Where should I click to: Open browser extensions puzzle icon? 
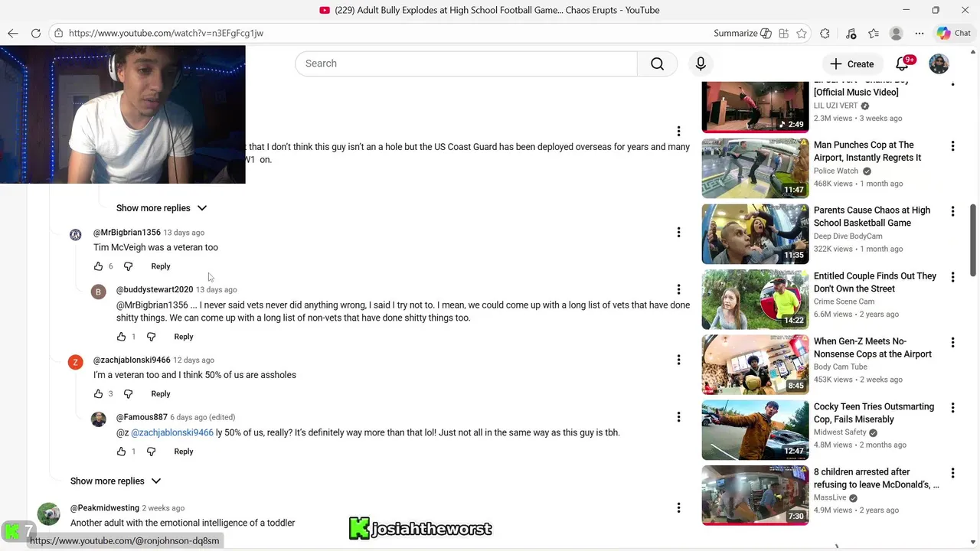pyautogui.click(x=825, y=33)
